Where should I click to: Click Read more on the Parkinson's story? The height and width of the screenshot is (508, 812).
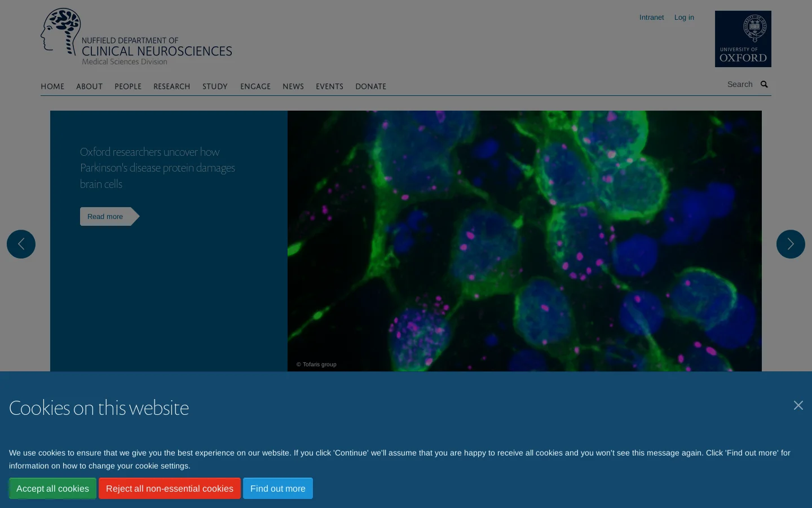point(109,216)
